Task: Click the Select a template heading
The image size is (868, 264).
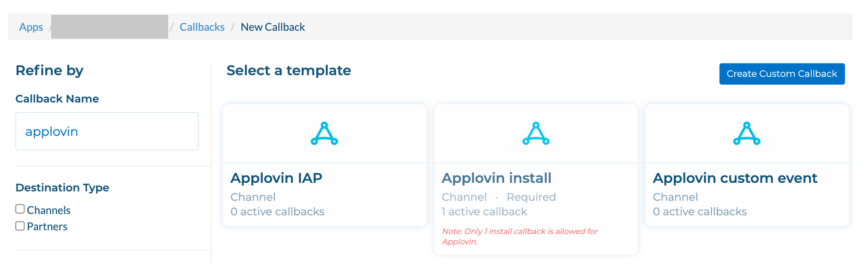Action: pyautogui.click(x=289, y=70)
